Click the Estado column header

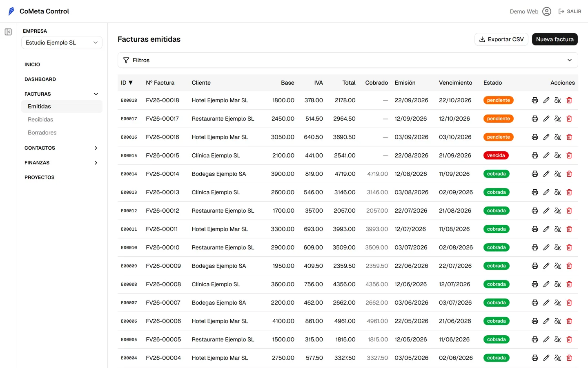tap(493, 83)
